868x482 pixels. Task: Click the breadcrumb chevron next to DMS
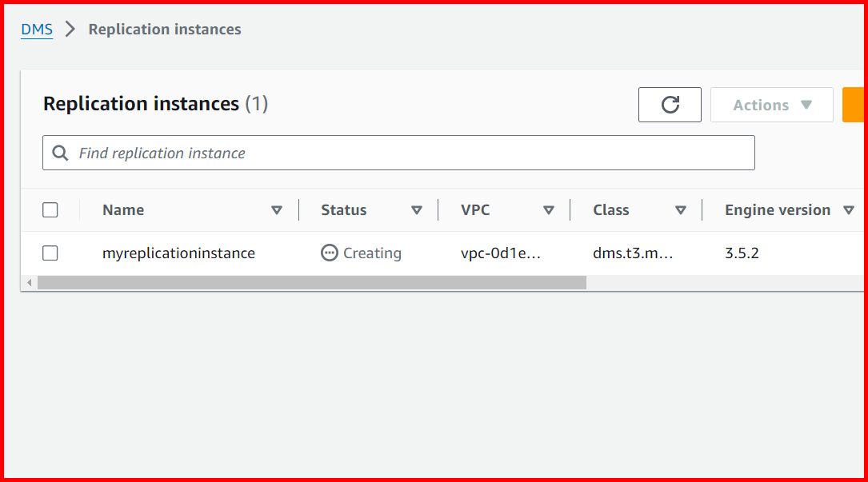point(69,29)
